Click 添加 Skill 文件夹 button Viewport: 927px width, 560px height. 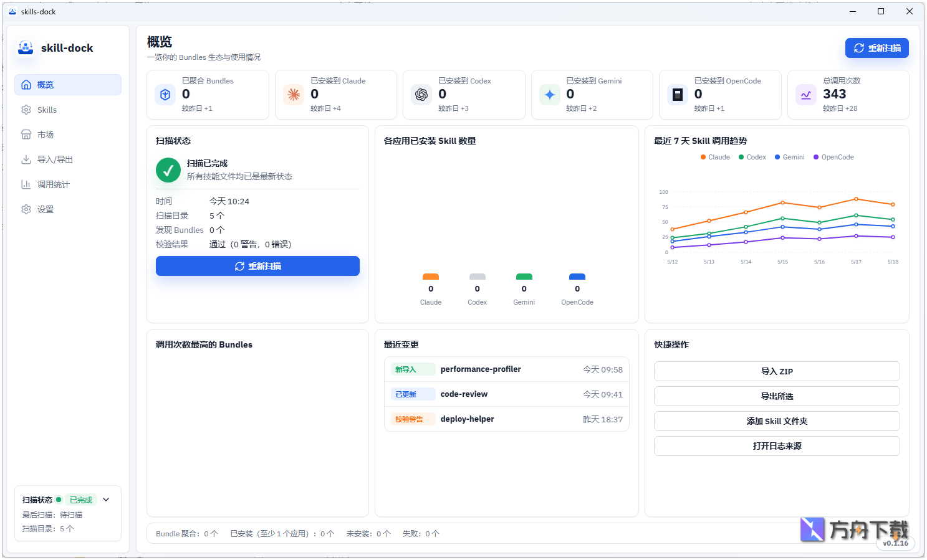777,421
